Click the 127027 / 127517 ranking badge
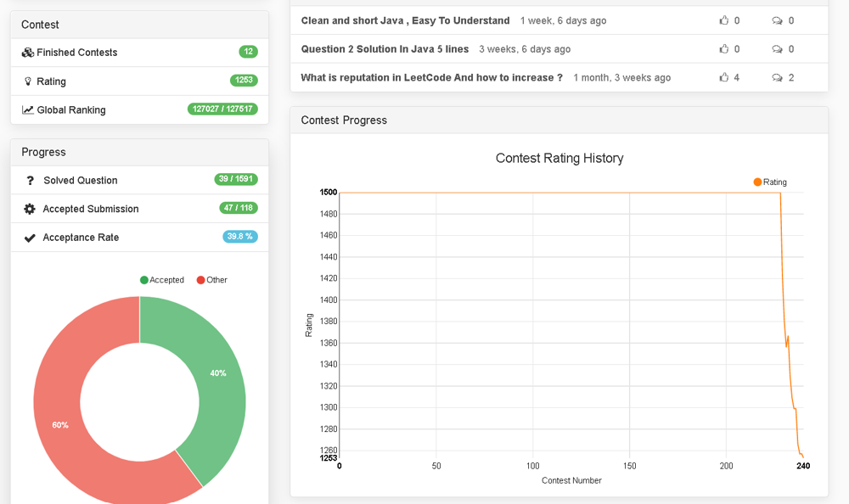 click(222, 109)
